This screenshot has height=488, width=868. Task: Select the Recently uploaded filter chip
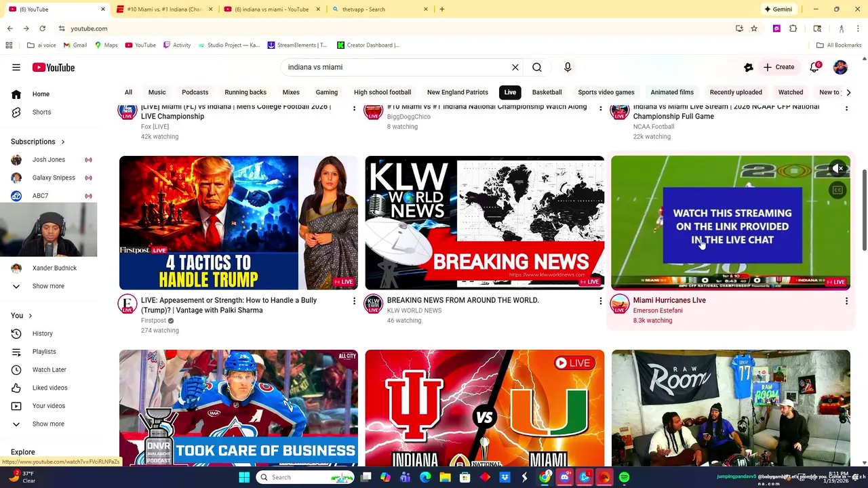tap(736, 92)
